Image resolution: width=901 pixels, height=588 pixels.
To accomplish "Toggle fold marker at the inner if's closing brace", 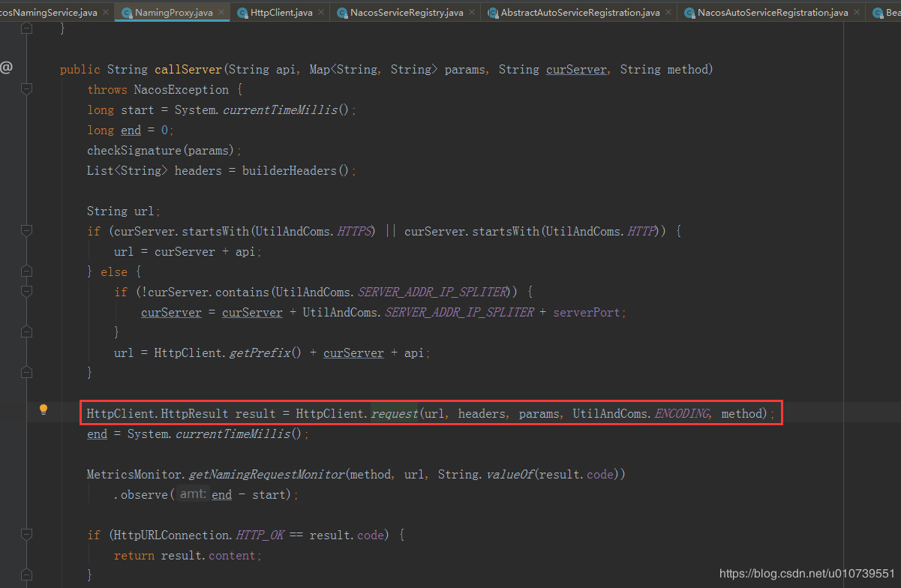I will coord(27,332).
